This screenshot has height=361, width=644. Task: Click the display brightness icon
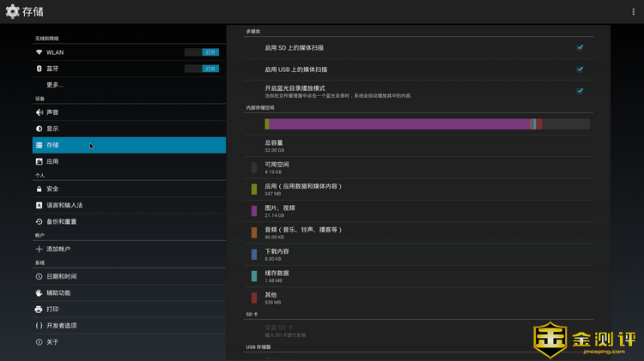pyautogui.click(x=39, y=129)
